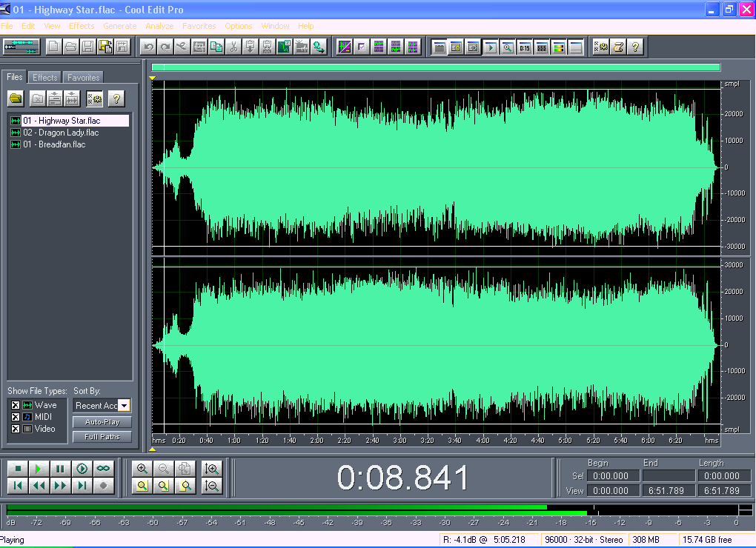Image resolution: width=756 pixels, height=548 pixels.
Task: Switch to the Favorites tab
Action: click(84, 78)
